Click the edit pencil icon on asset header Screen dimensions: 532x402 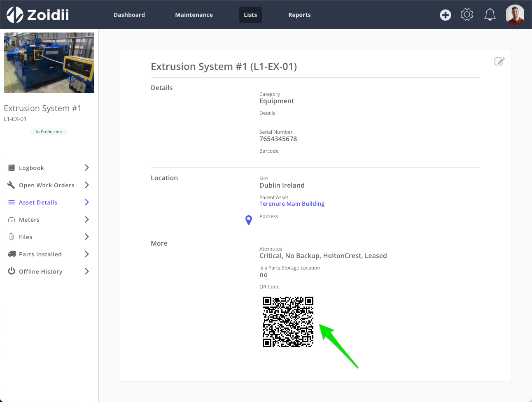coord(499,61)
